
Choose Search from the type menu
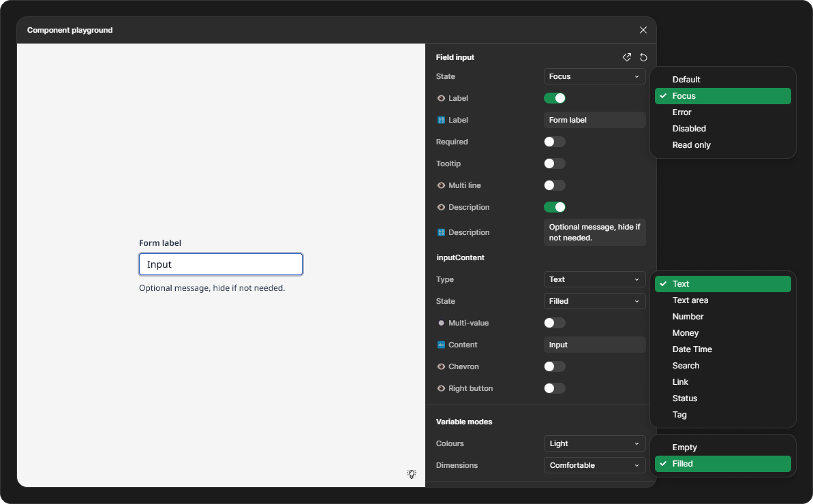pos(723,366)
